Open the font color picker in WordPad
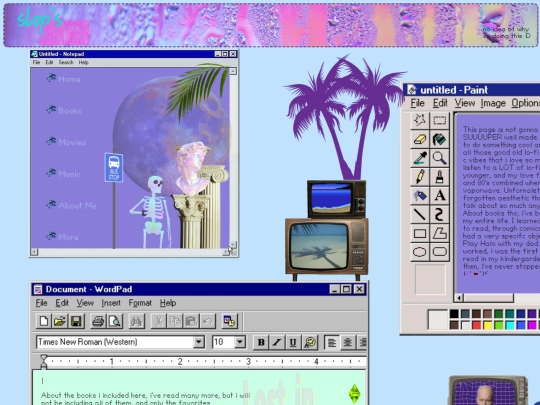 coord(310,342)
